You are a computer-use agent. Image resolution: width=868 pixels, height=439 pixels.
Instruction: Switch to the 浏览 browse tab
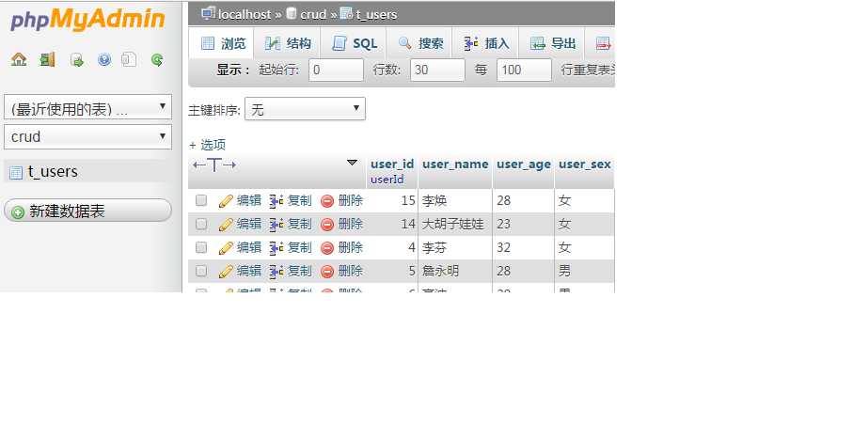[221, 43]
